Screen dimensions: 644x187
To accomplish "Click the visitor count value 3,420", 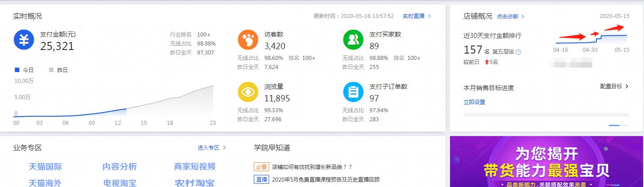I will (275, 46).
